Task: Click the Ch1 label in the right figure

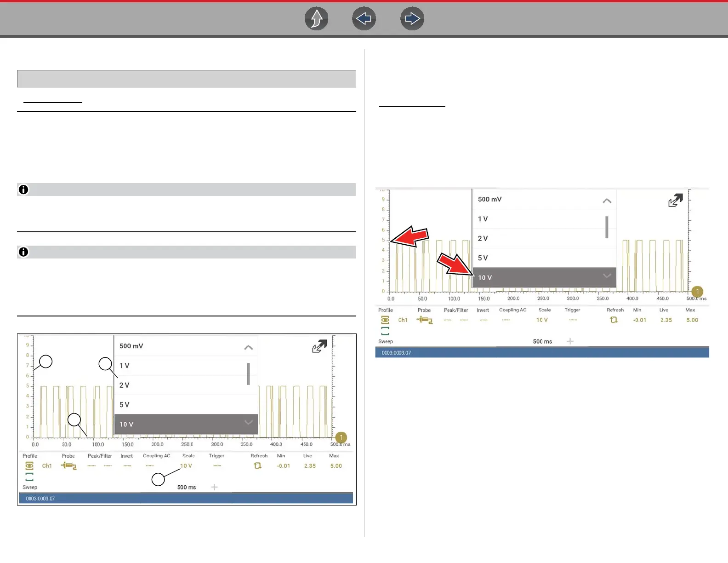Action: (x=403, y=320)
